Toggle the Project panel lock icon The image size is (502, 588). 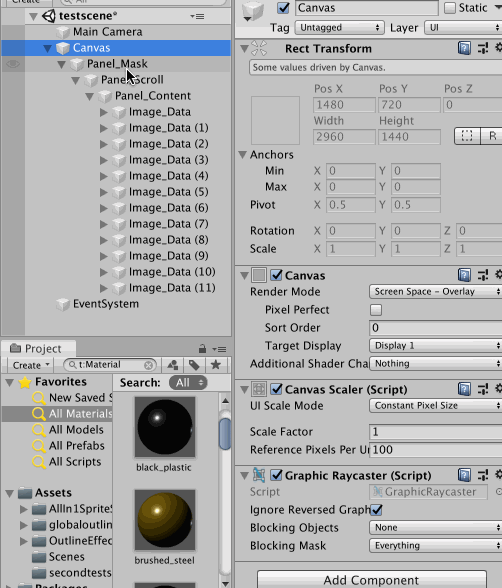point(202,349)
